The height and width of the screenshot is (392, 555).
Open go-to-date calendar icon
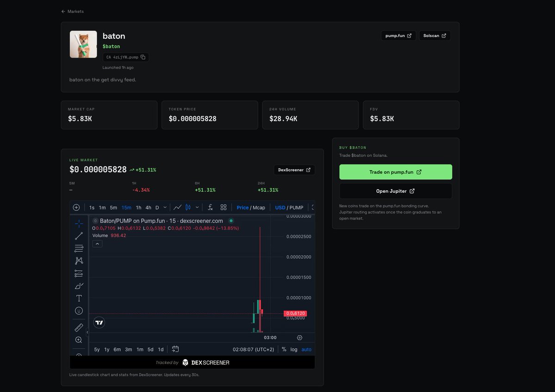click(175, 349)
